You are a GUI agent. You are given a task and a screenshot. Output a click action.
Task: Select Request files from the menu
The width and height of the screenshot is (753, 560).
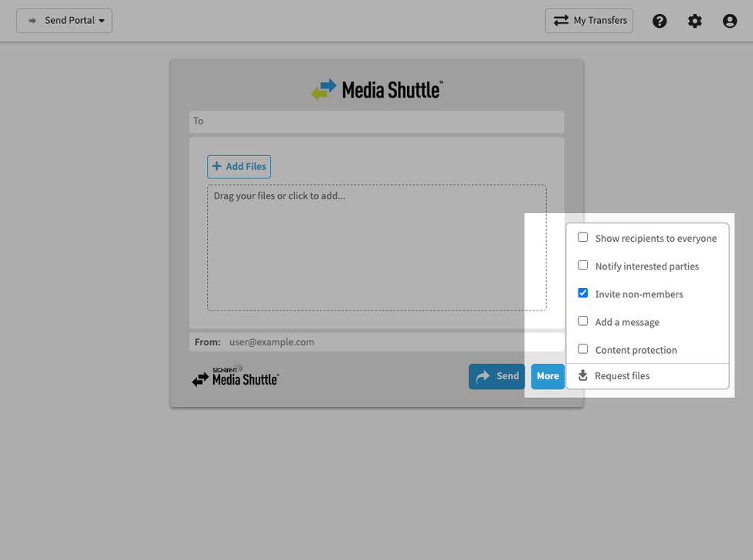(622, 376)
